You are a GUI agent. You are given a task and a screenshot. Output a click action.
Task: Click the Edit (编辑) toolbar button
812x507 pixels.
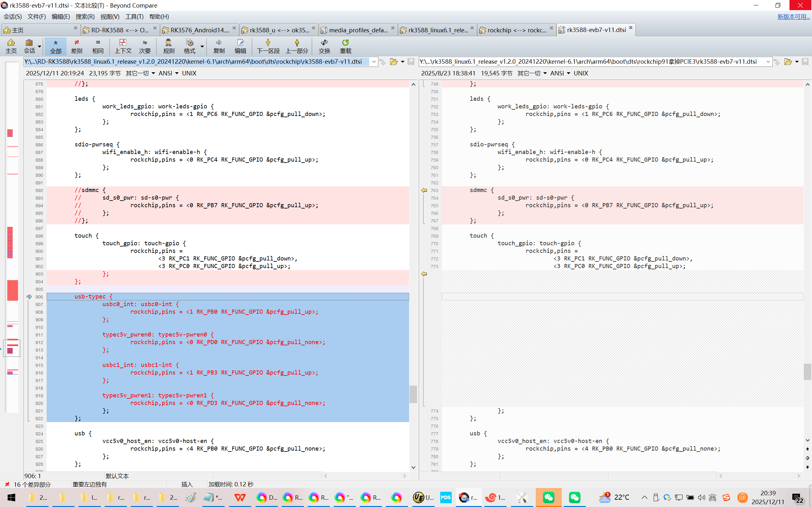240,46
